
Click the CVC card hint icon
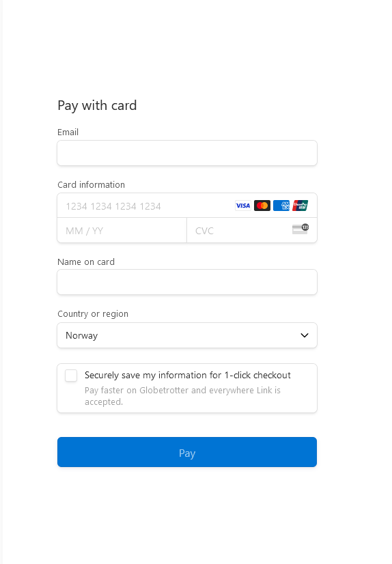pyautogui.click(x=300, y=229)
